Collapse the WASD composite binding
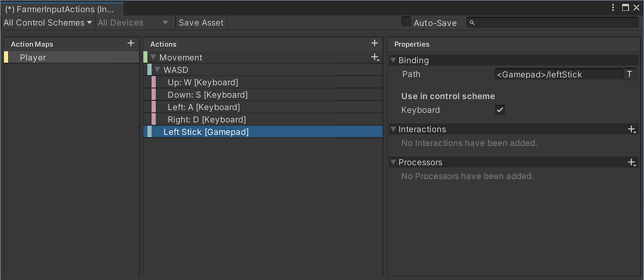Viewport: 644px width, 280px height. pos(157,70)
